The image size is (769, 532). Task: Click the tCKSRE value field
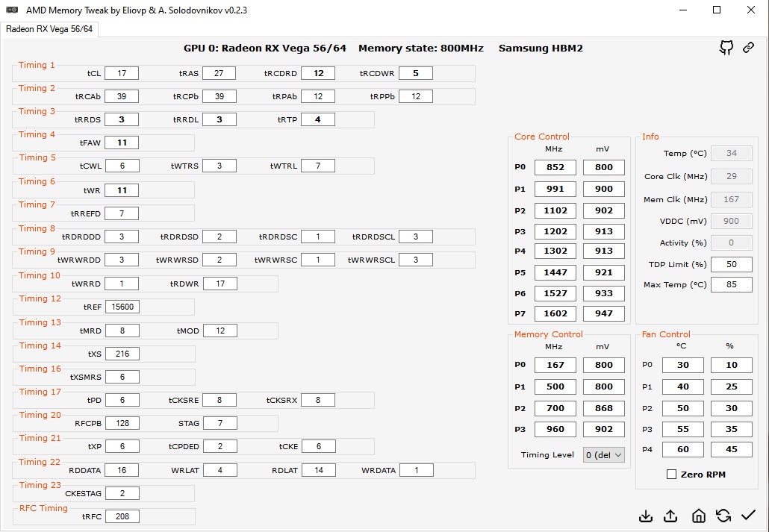(220, 400)
